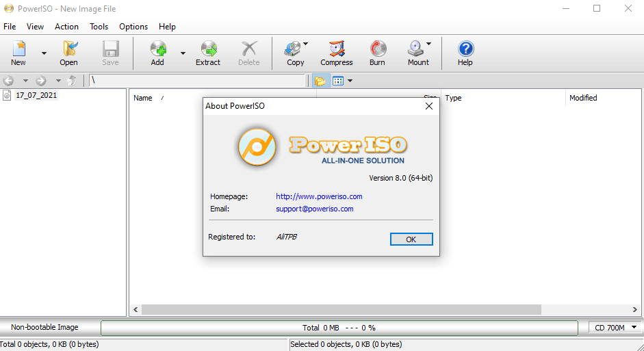
Task: Click the Selected 0 objects status text
Action: click(x=346, y=344)
